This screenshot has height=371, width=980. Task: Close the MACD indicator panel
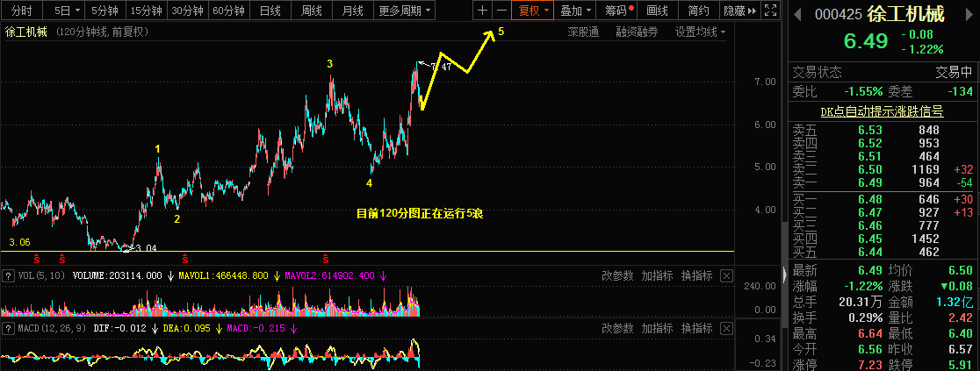726,329
